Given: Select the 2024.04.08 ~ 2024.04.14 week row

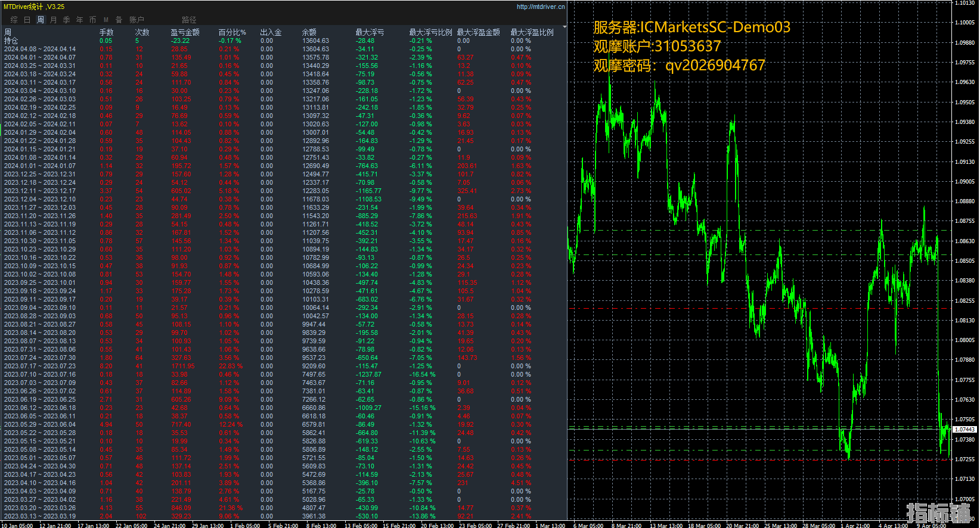Looking at the screenshot, I should pyautogui.click(x=40, y=49).
